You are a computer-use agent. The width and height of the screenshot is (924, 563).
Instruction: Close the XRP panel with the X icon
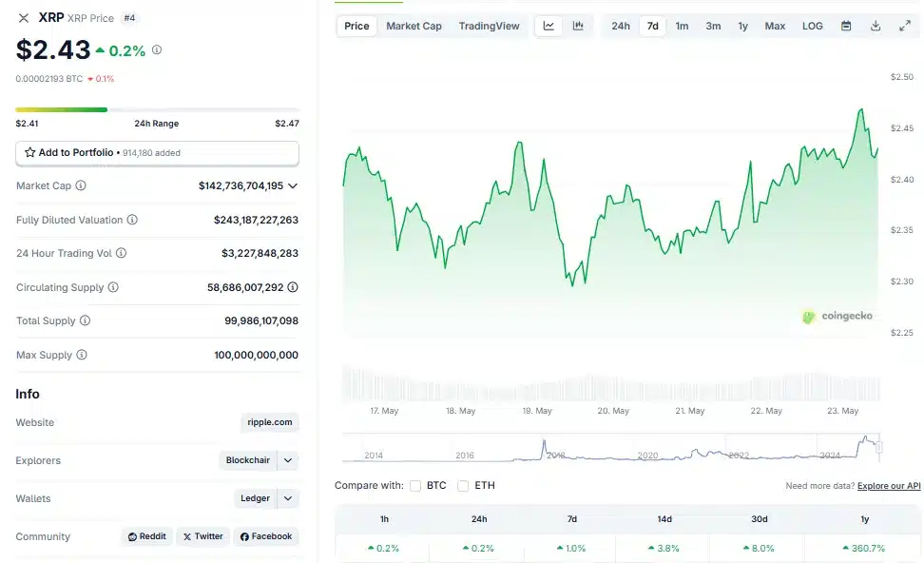point(24,18)
